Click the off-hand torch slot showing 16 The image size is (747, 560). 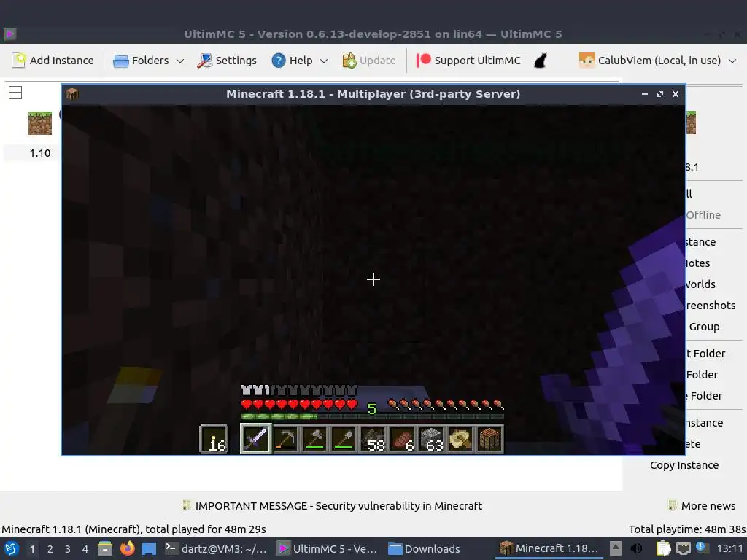pos(214,438)
